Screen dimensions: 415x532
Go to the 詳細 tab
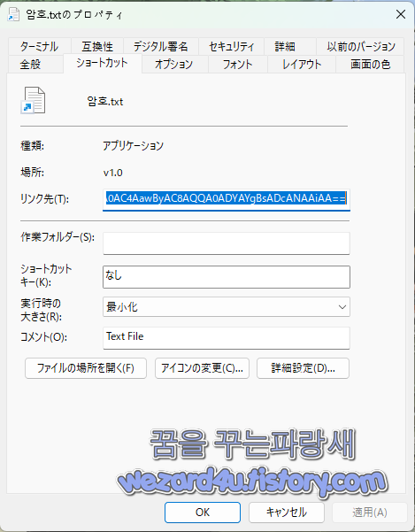[x=285, y=47]
